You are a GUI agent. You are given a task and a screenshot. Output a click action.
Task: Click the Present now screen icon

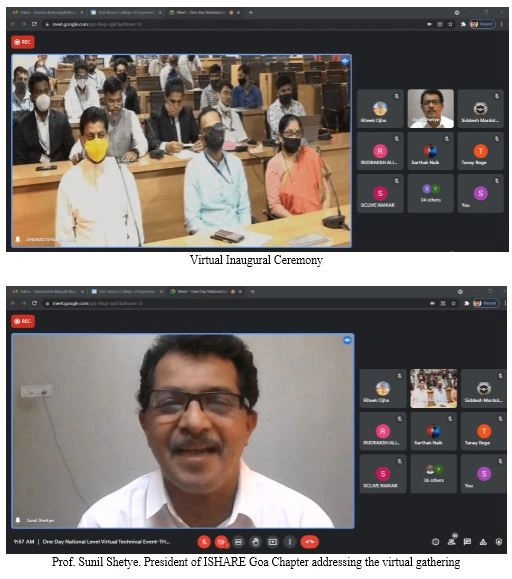[x=272, y=542]
